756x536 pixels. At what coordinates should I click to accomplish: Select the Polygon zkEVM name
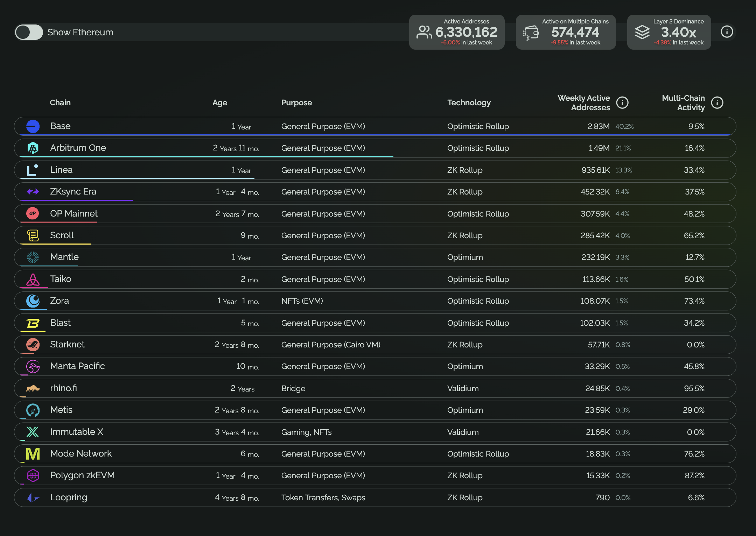tap(82, 475)
